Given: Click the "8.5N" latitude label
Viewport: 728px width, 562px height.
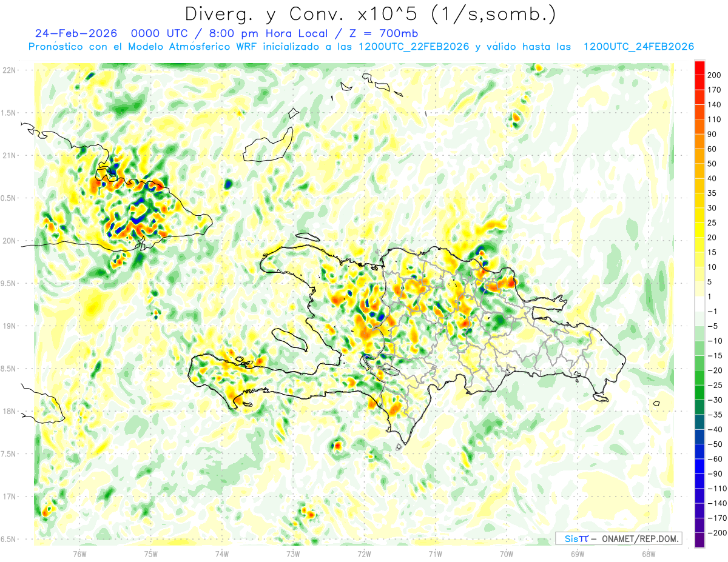Looking at the screenshot, I should coord(9,369).
